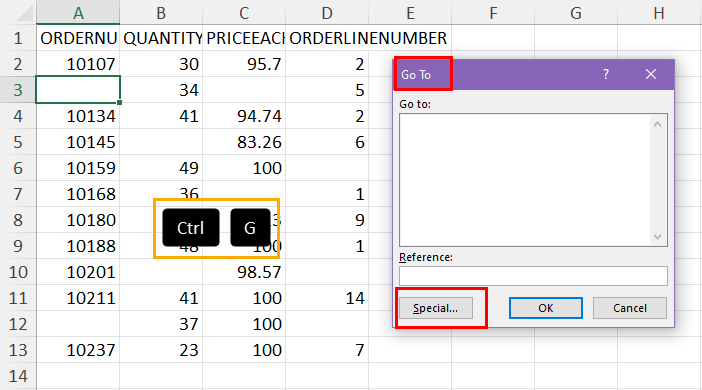Click scroll down arrow in Go to list
Screen dimensions: 702x390
point(657,236)
